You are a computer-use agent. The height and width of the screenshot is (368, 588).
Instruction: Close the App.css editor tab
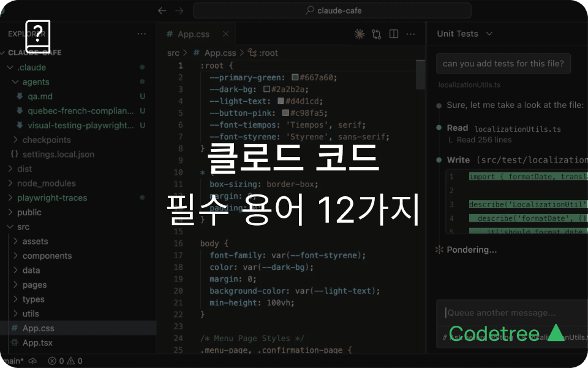click(x=225, y=34)
